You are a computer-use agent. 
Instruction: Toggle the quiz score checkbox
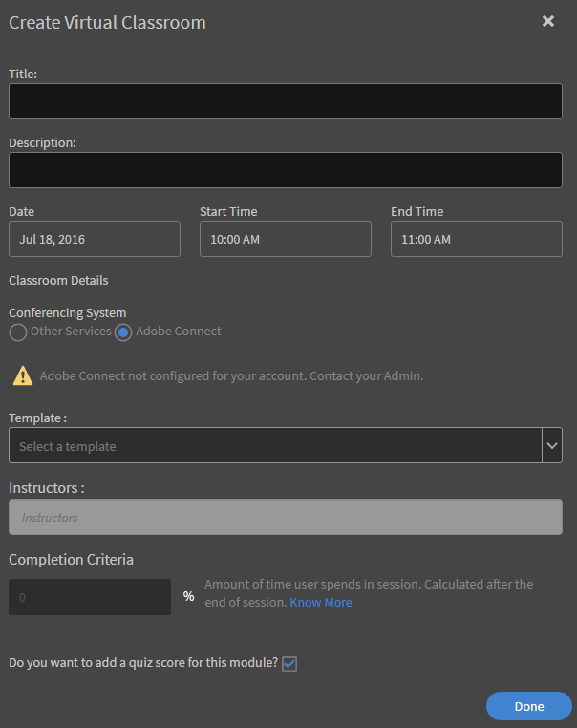tap(289, 663)
